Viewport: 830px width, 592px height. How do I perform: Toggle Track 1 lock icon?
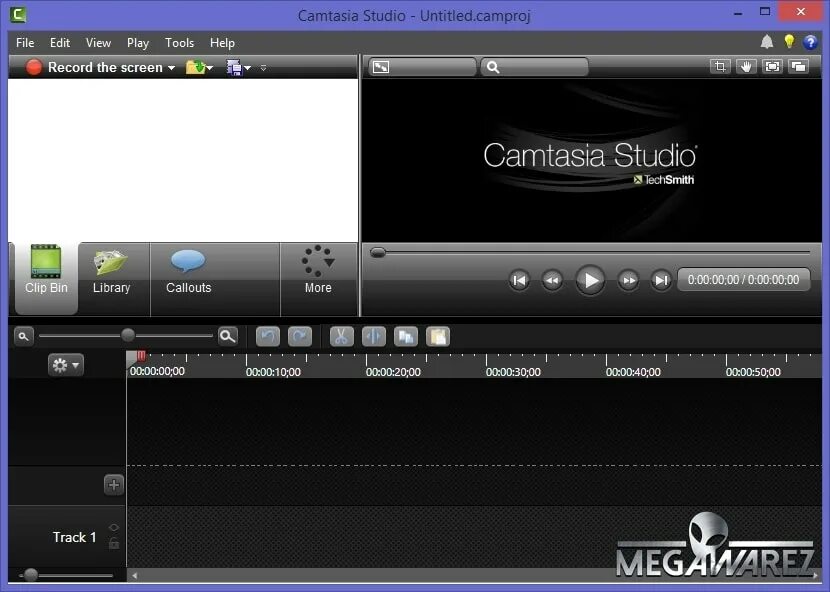114,543
